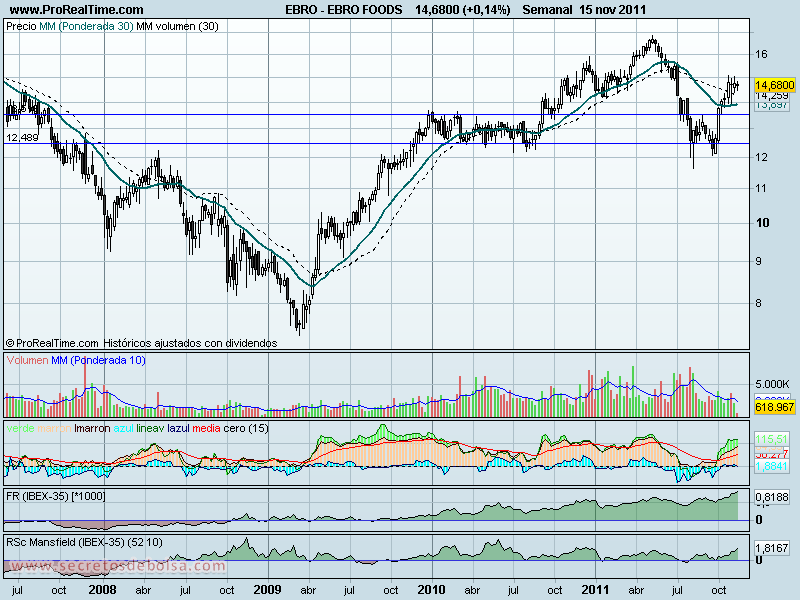Click the yellow 14,6800 price tag
This screenshot has height=600, width=800.
(x=774, y=85)
